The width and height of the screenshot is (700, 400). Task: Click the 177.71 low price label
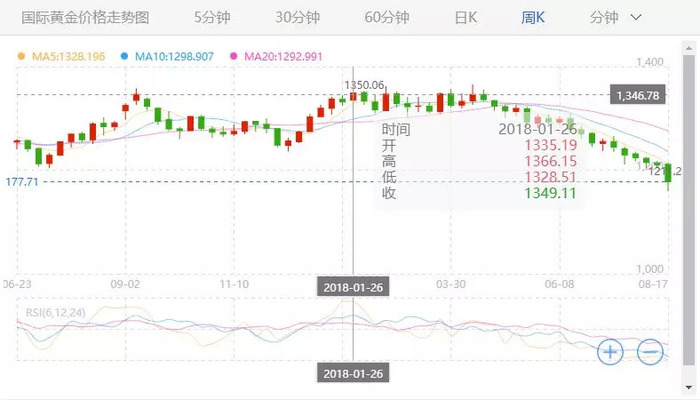click(21, 182)
